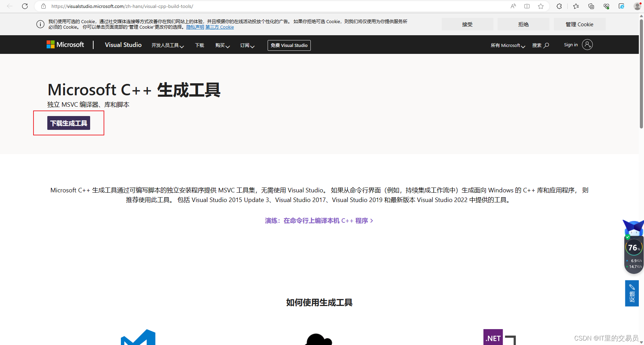Image resolution: width=644 pixels, height=345 pixels.
Task: Open collections icon in toolbar
Action: point(591,6)
